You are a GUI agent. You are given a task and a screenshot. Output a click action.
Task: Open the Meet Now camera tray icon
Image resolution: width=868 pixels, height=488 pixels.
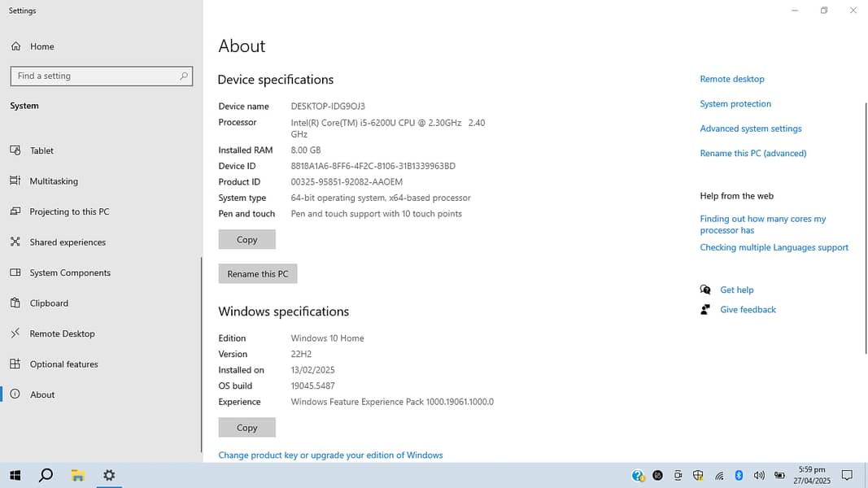[678, 475]
